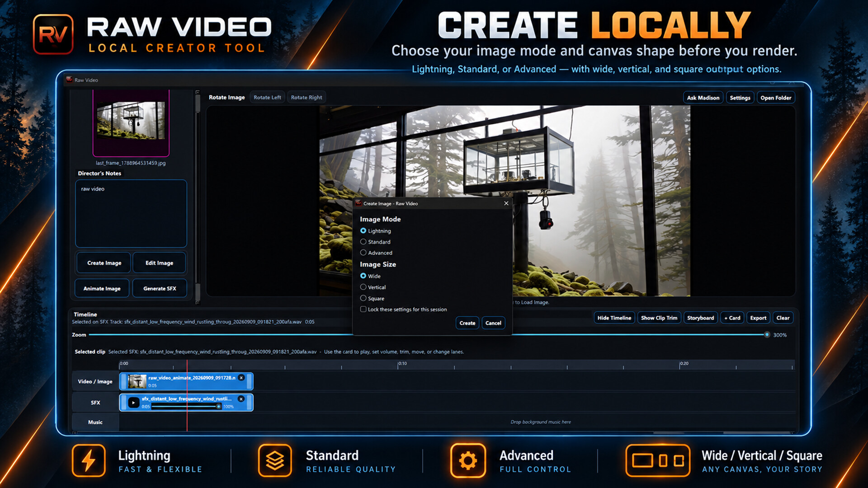
Task: Play the SFX clip with play icon
Action: [133, 403]
